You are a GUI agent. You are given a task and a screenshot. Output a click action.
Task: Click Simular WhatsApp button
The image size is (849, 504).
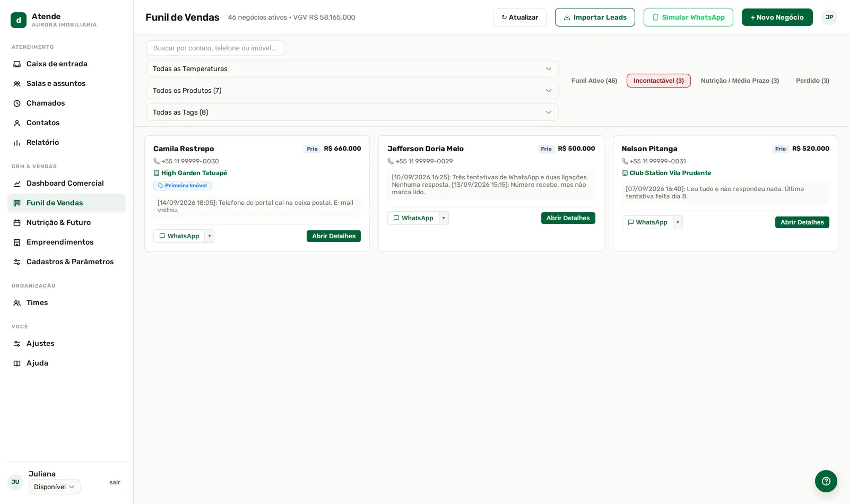click(x=688, y=18)
